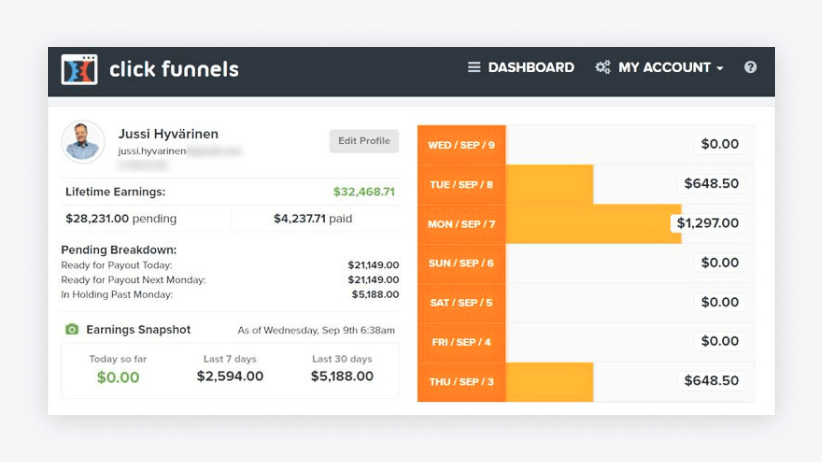This screenshot has height=462, width=822.
Task: Select the SUN / SEP / 6 row label
Action: pos(461,263)
